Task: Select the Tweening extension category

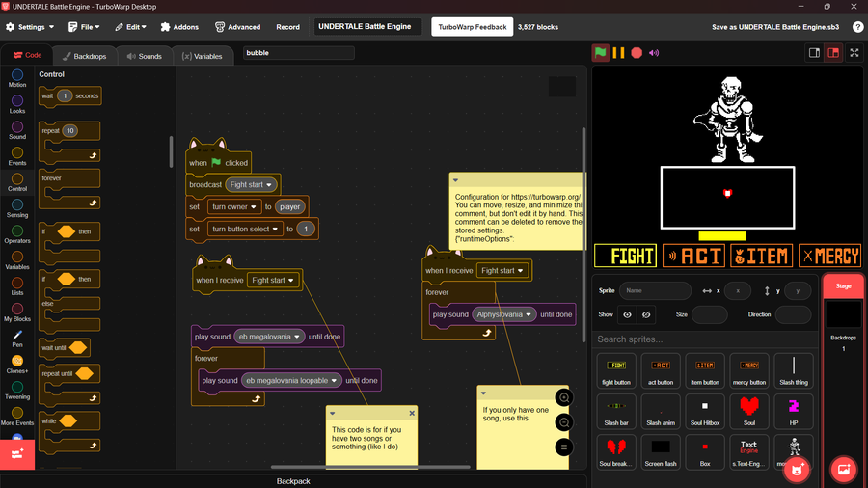Action: click(x=17, y=390)
